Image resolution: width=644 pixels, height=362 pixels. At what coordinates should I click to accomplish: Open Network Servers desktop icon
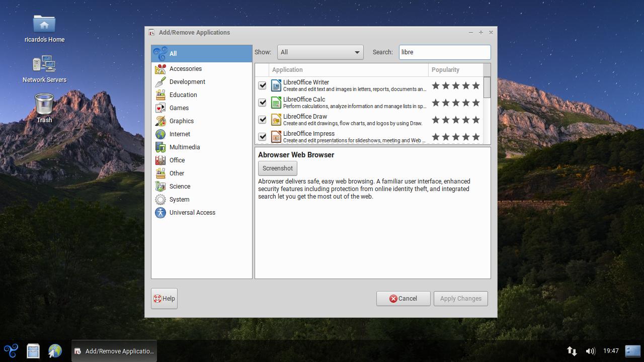tap(44, 69)
